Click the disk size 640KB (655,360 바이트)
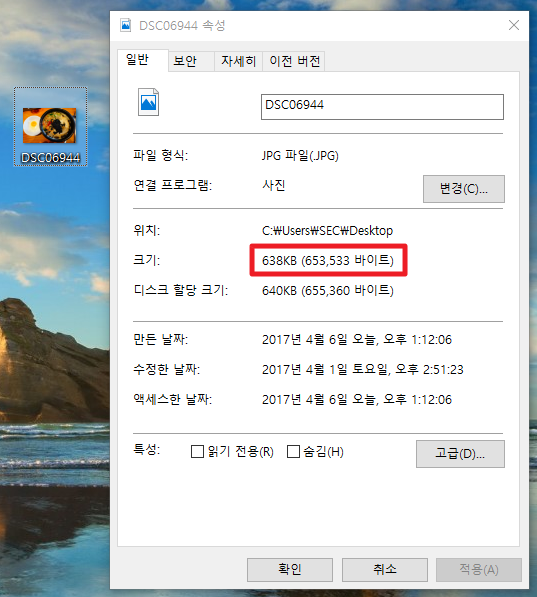This screenshot has height=597, width=537. [328, 291]
